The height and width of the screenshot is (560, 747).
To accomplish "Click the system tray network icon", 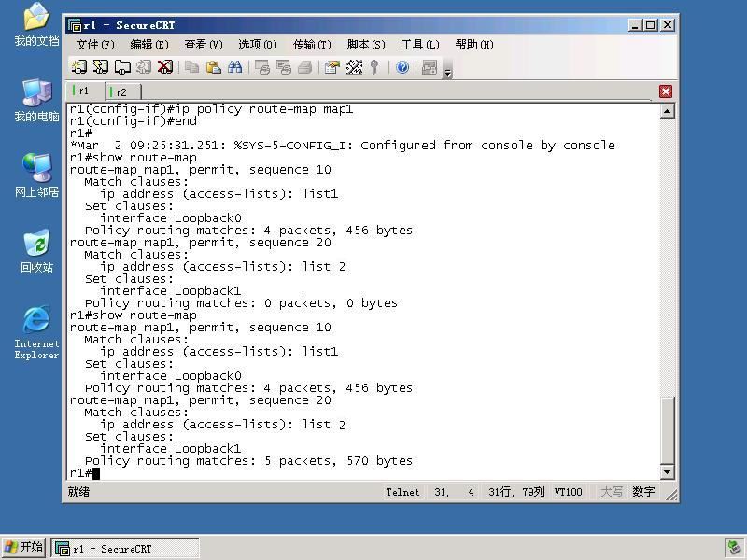I will [734, 548].
